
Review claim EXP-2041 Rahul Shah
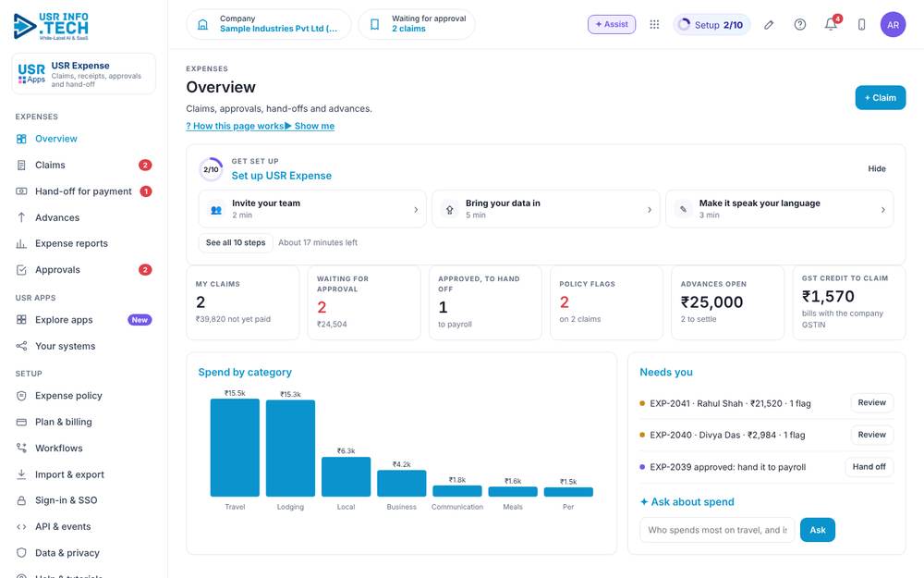871,403
